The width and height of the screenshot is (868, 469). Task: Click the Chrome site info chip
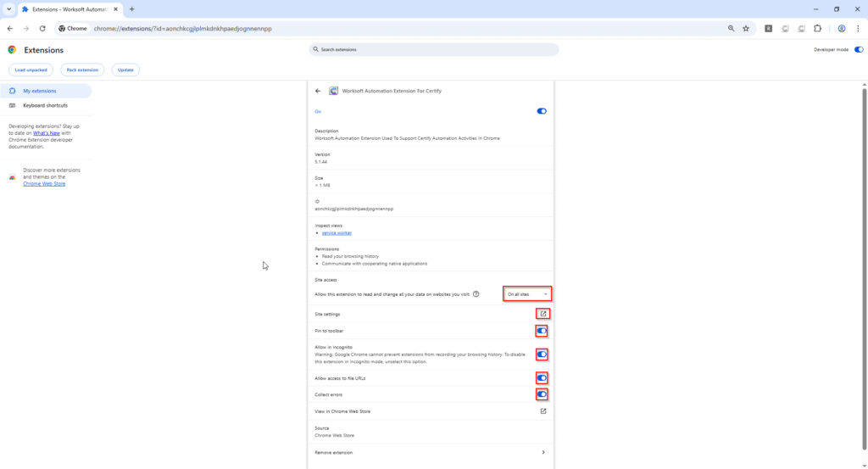73,28
